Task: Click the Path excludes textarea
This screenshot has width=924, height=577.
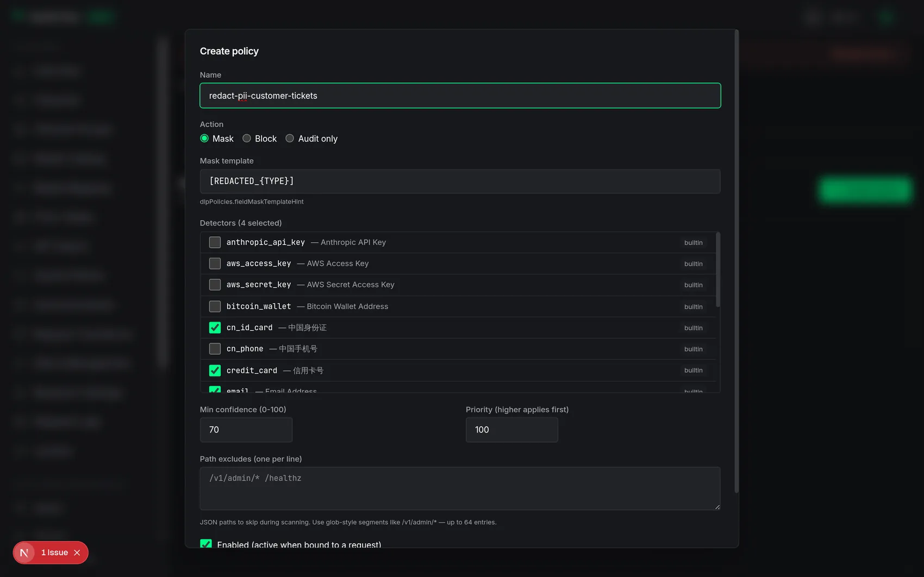Action: point(460,488)
